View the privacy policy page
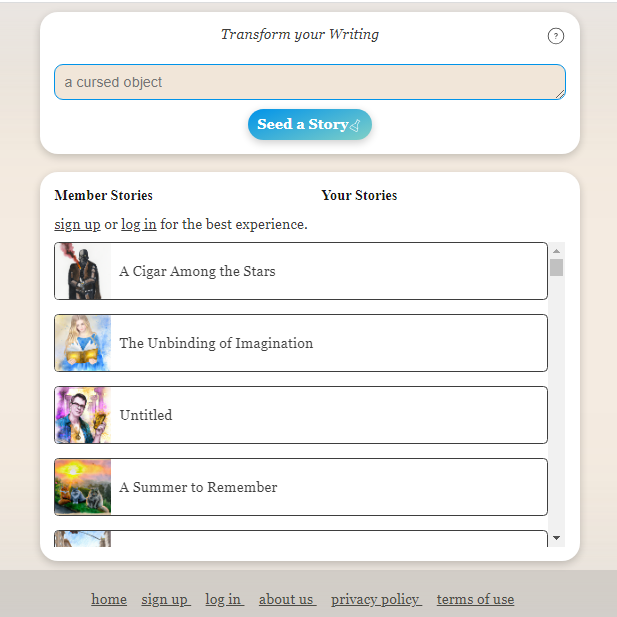 coord(376,599)
